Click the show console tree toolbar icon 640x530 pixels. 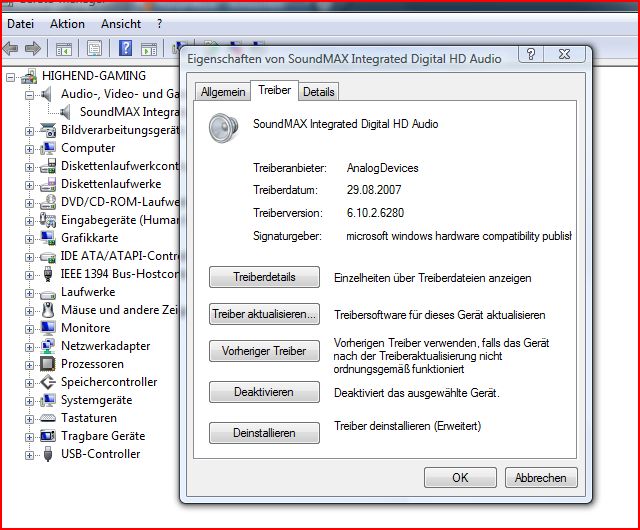[64, 49]
